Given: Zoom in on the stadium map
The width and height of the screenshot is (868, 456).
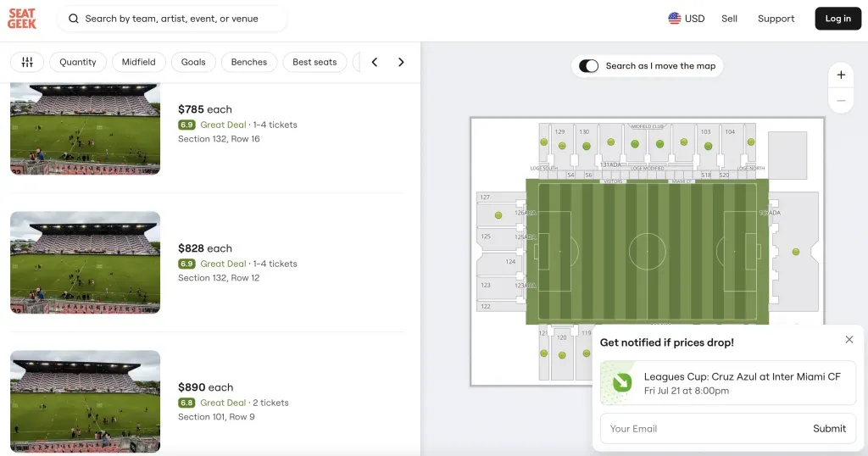Looking at the screenshot, I should click(x=841, y=75).
